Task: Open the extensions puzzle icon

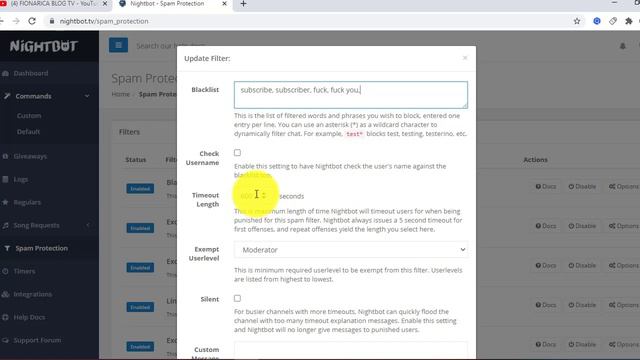Action: 629,21
